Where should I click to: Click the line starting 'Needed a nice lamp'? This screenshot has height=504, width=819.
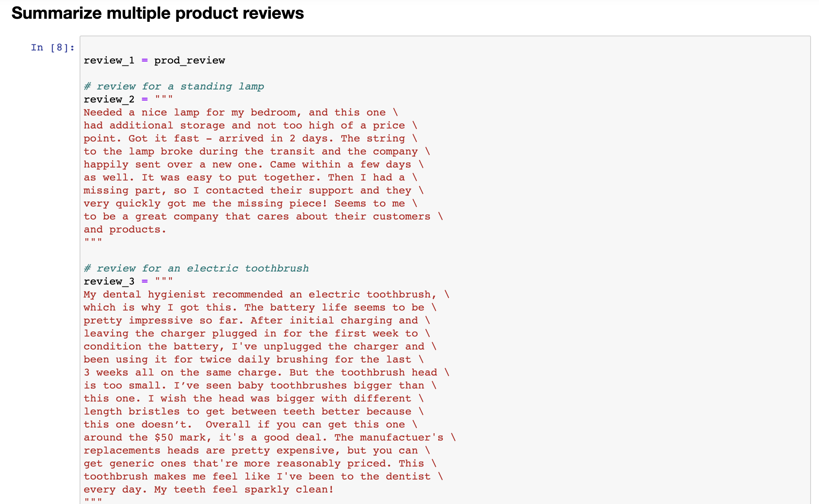[241, 112]
